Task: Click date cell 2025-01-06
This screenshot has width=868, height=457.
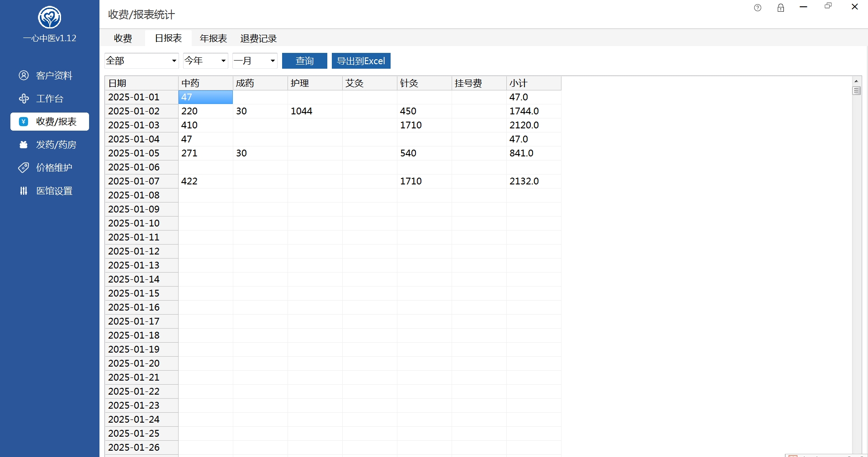Action: 142,167
